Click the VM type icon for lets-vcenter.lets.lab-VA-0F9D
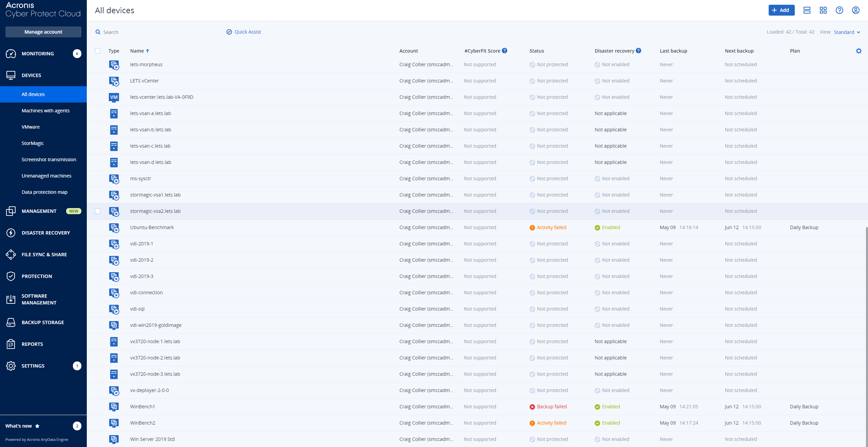 (x=114, y=97)
